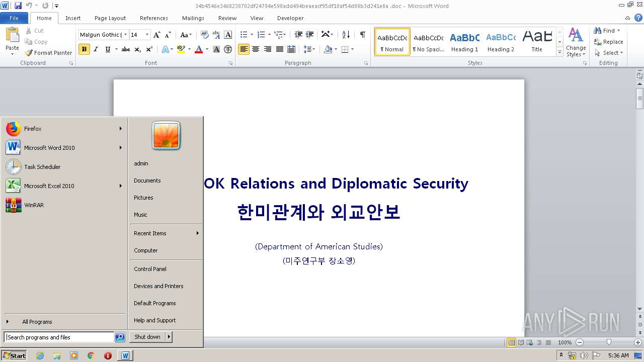
Task: Toggle Superscript formatting
Action: pyautogui.click(x=149, y=49)
